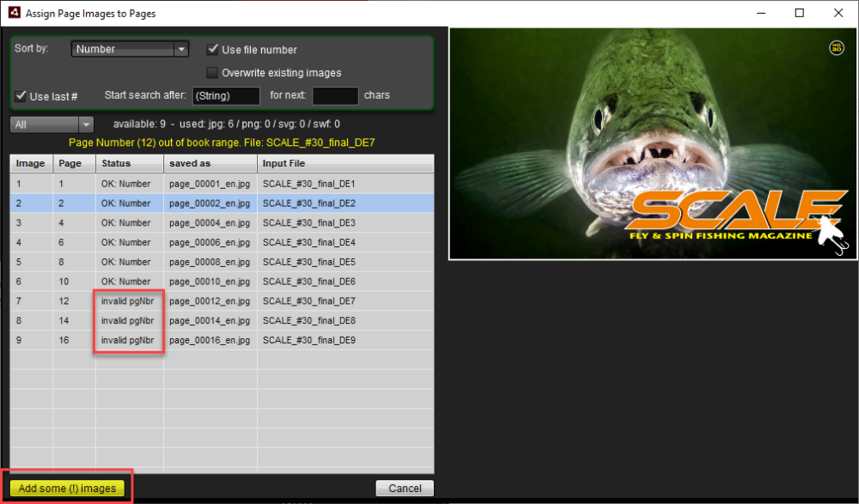Click the Image column header
The height and width of the screenshot is (504, 859).
pos(31,163)
